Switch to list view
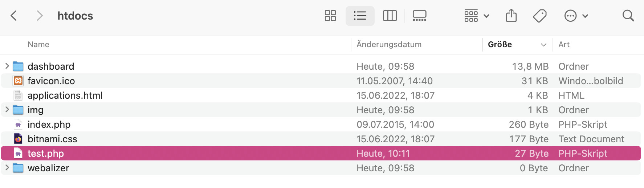644x188 pixels. click(360, 16)
